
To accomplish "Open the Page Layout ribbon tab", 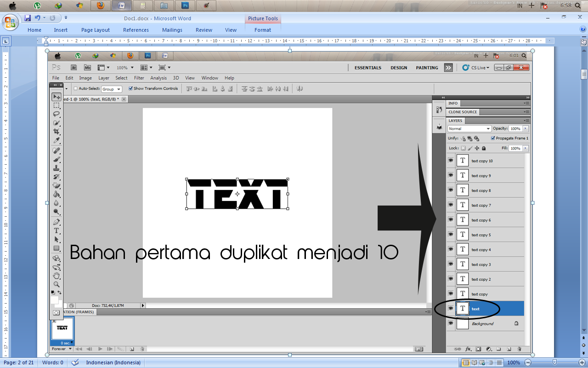I will pyautogui.click(x=96, y=30).
